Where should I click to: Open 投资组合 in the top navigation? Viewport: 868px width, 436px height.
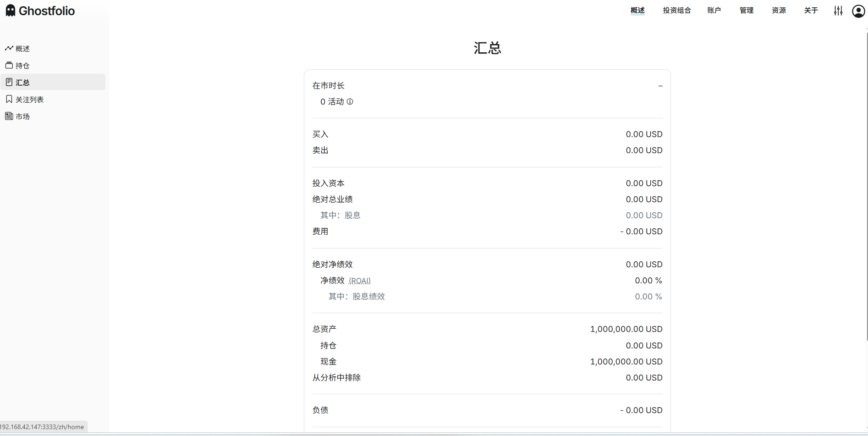point(676,10)
